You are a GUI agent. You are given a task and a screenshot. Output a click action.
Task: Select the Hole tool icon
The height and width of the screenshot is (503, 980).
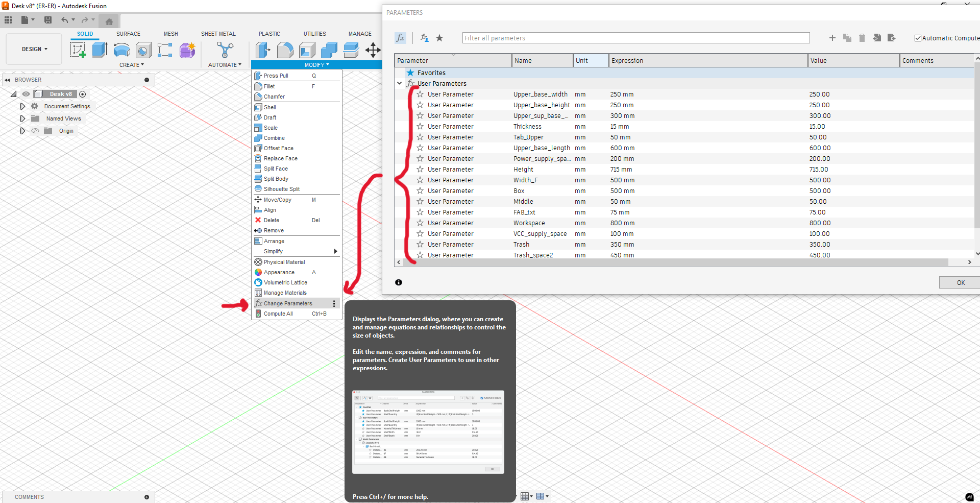pos(143,50)
